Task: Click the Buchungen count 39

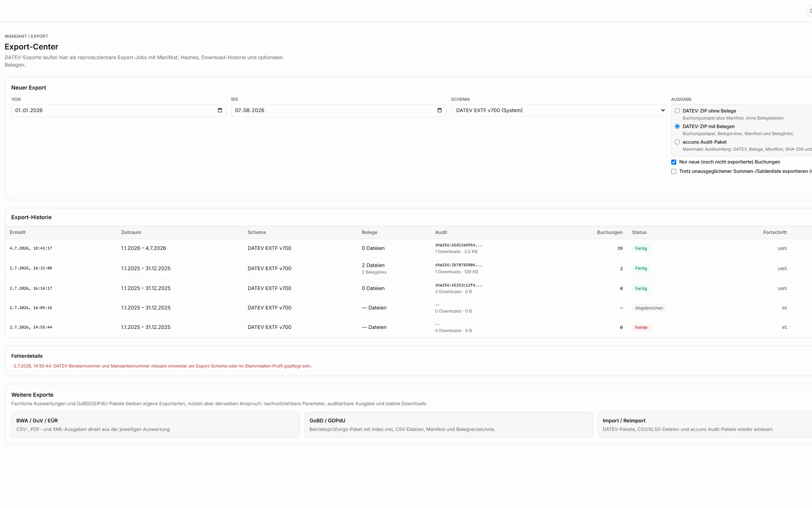Action: click(x=620, y=248)
